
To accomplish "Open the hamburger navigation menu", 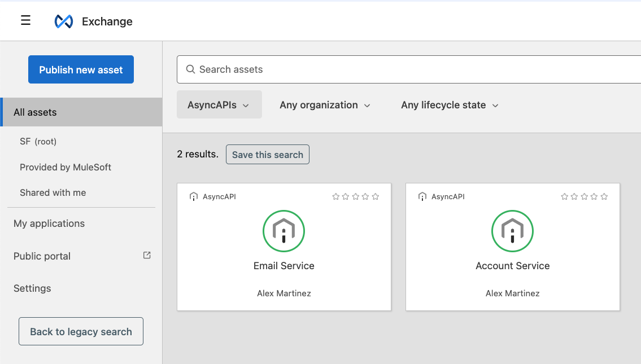I will (25, 20).
